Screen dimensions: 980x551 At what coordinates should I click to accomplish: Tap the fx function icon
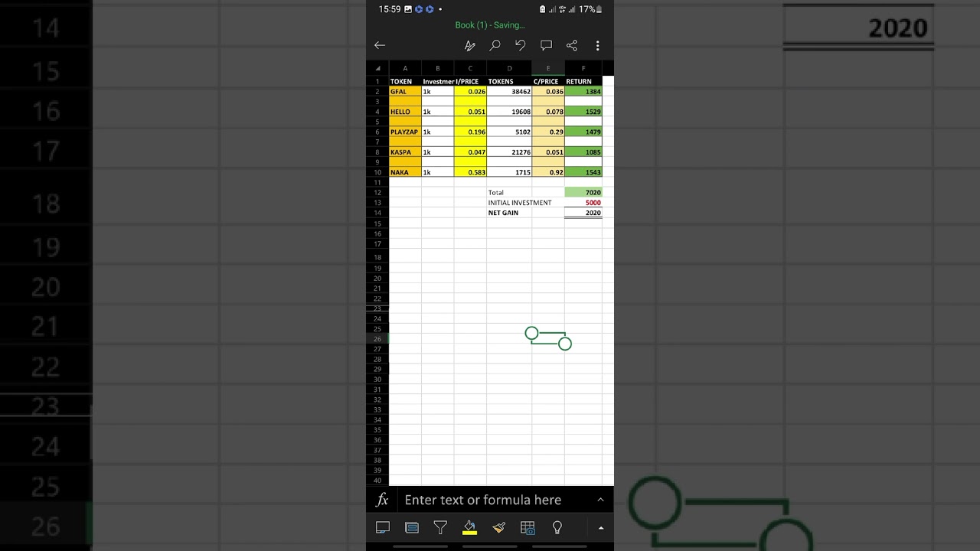point(382,500)
